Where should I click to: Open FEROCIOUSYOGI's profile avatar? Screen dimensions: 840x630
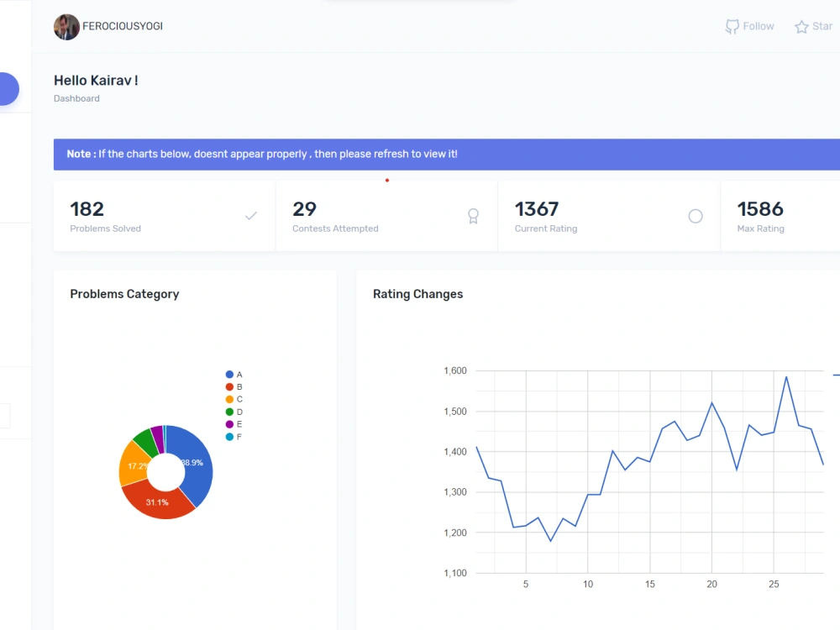[66, 26]
